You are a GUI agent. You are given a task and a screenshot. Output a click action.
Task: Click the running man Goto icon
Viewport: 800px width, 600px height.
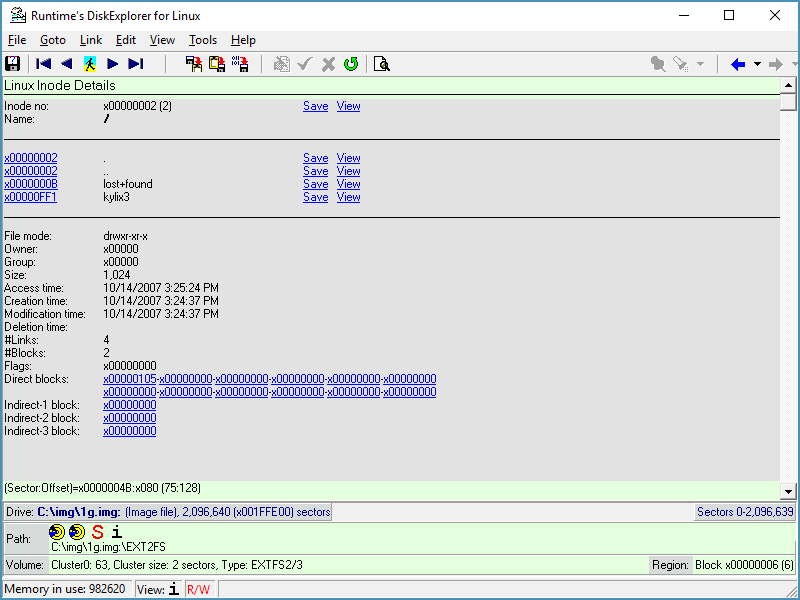pos(90,64)
